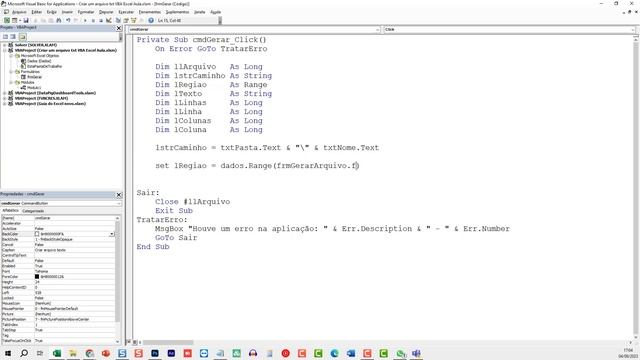The width and height of the screenshot is (640, 360).
Task: Open Properties Window from the toolbar
Action: click(126, 20)
